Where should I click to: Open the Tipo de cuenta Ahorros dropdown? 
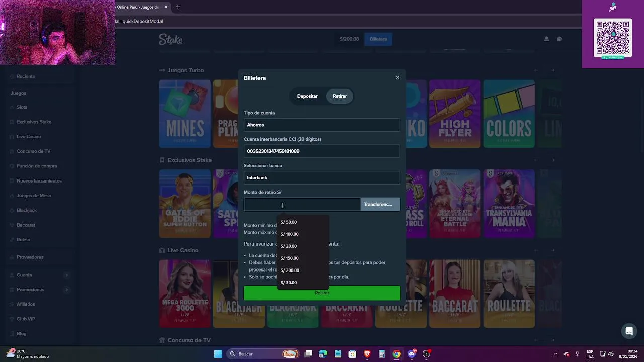pos(321,125)
